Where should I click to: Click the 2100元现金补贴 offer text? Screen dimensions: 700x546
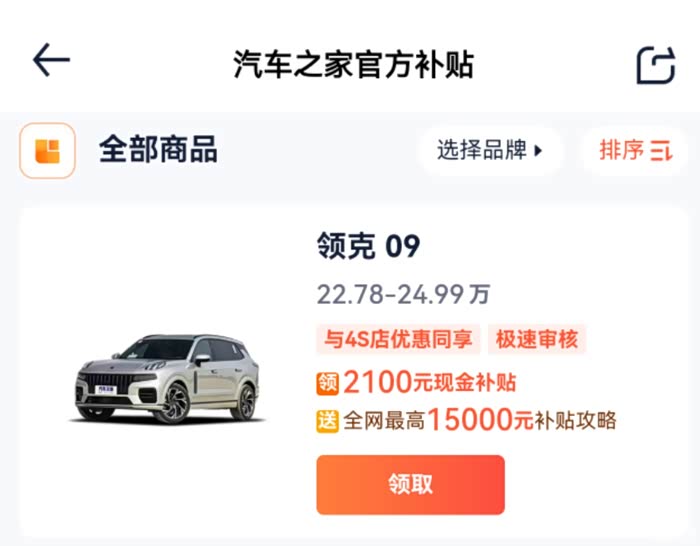[x=430, y=382]
